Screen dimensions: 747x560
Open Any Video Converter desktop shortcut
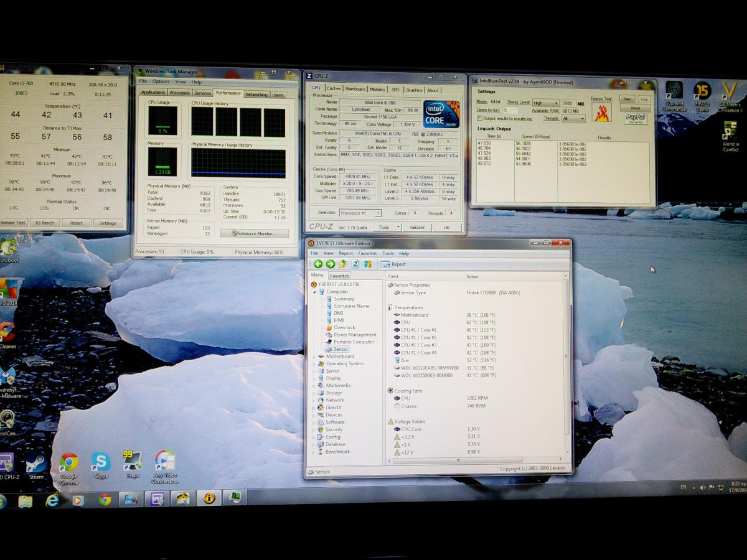pyautogui.click(x=165, y=467)
